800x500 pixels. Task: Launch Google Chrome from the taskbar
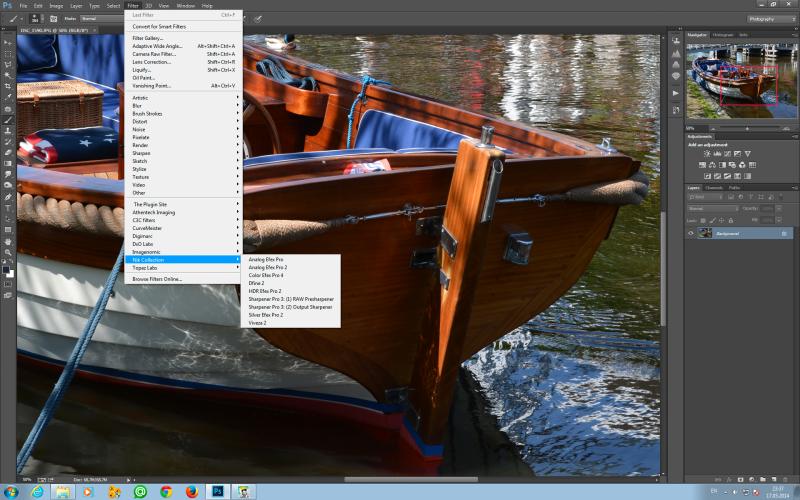166,491
